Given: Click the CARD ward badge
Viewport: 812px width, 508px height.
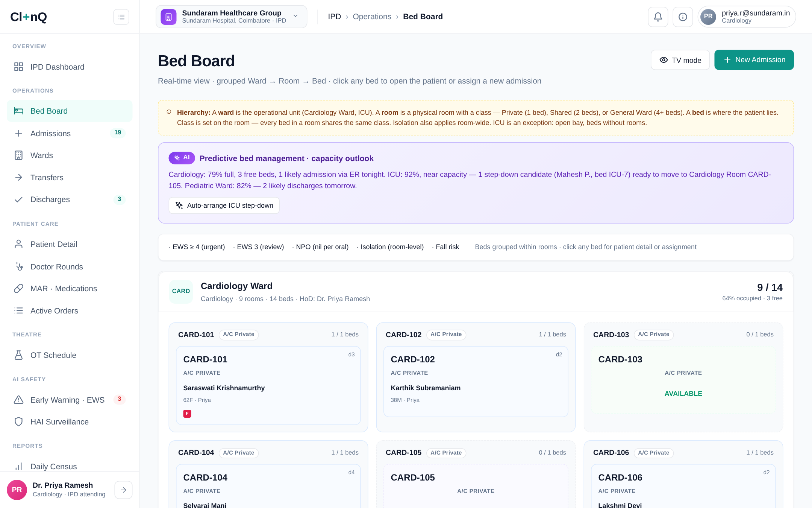Looking at the screenshot, I should [181, 291].
